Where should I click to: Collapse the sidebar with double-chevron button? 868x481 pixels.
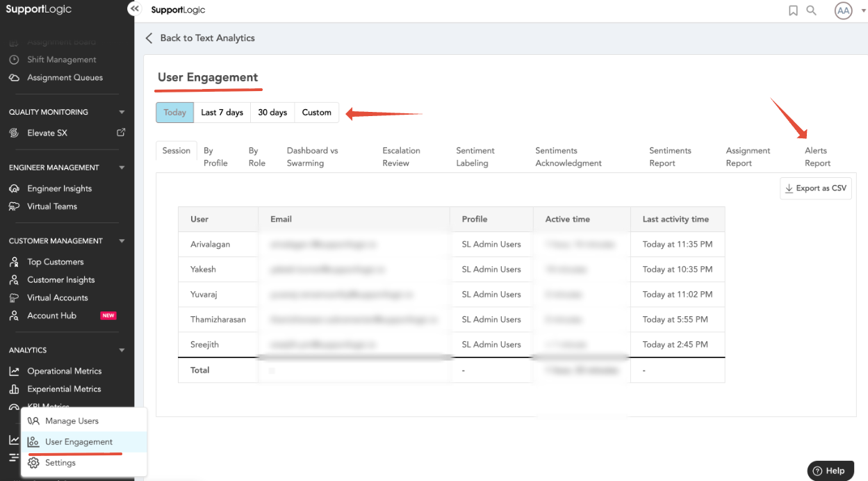135,9
